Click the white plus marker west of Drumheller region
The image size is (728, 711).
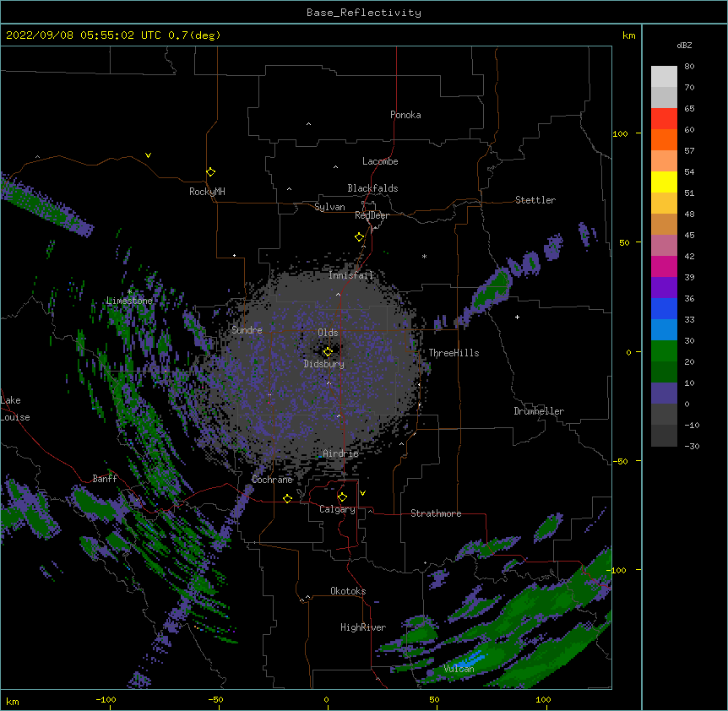click(517, 317)
